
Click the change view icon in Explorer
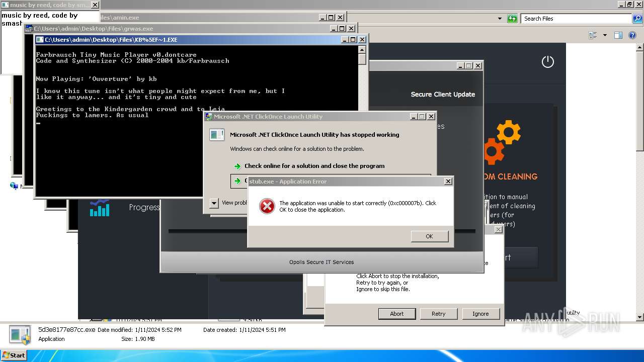tap(593, 35)
